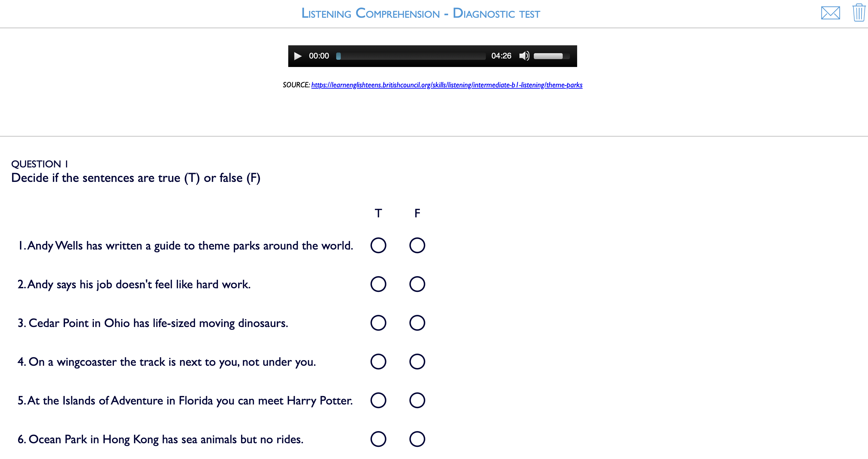This screenshot has height=459, width=868.
Task: Play the listening audio track
Action: (x=297, y=56)
